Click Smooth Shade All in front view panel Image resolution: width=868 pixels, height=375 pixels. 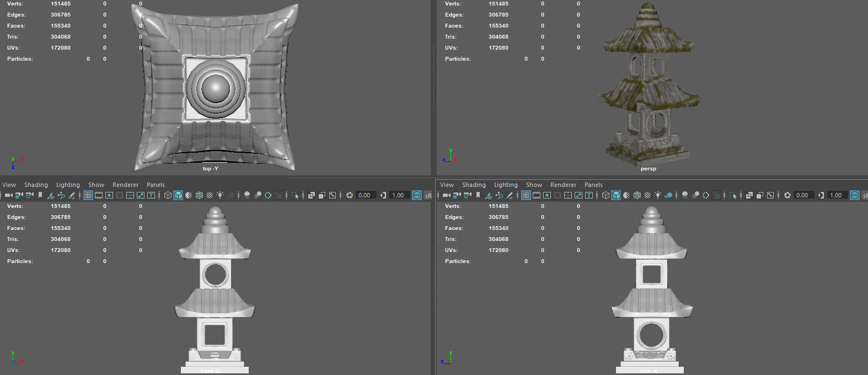[x=178, y=195]
